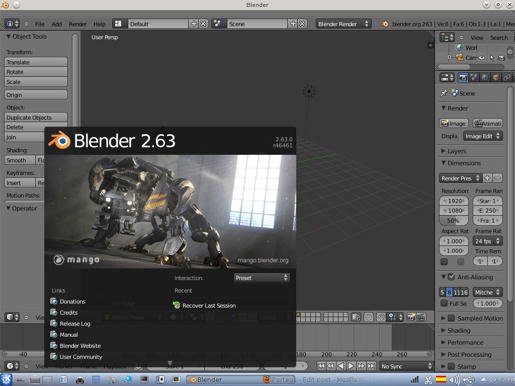Add new screen layout with plus icon
Viewport: 515px width, 386px height.
point(193,24)
